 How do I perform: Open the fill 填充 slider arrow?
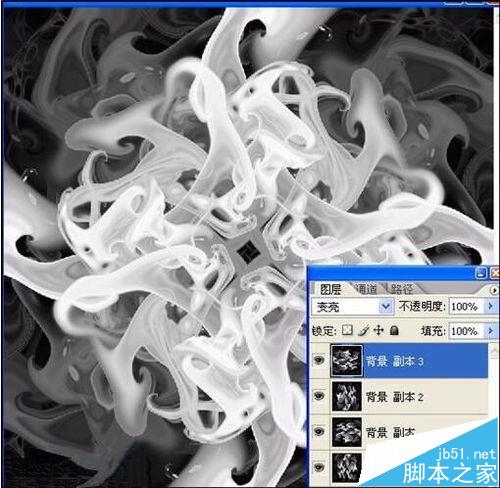pos(490,331)
